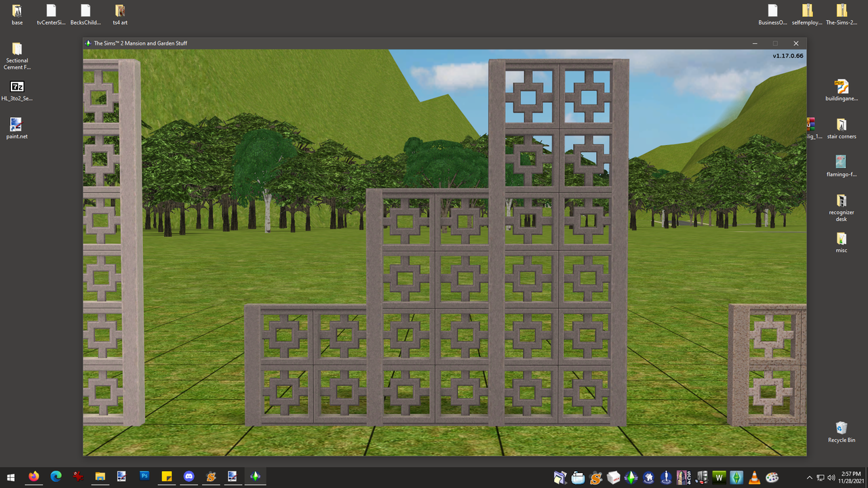Click the Sims 2 window title bar icon

point(88,43)
